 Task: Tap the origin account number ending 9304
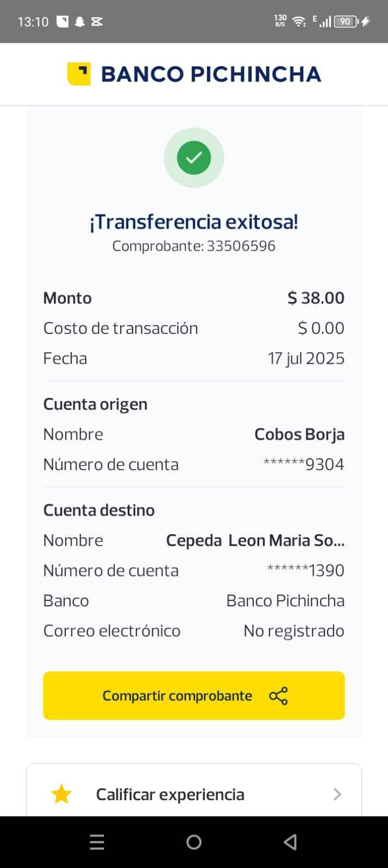pyautogui.click(x=303, y=464)
